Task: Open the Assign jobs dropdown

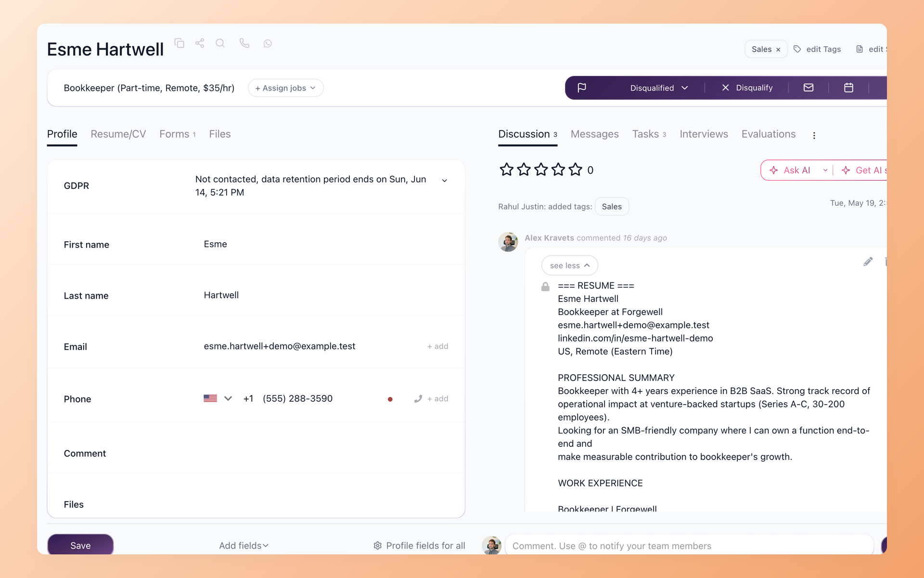Action: tap(286, 88)
